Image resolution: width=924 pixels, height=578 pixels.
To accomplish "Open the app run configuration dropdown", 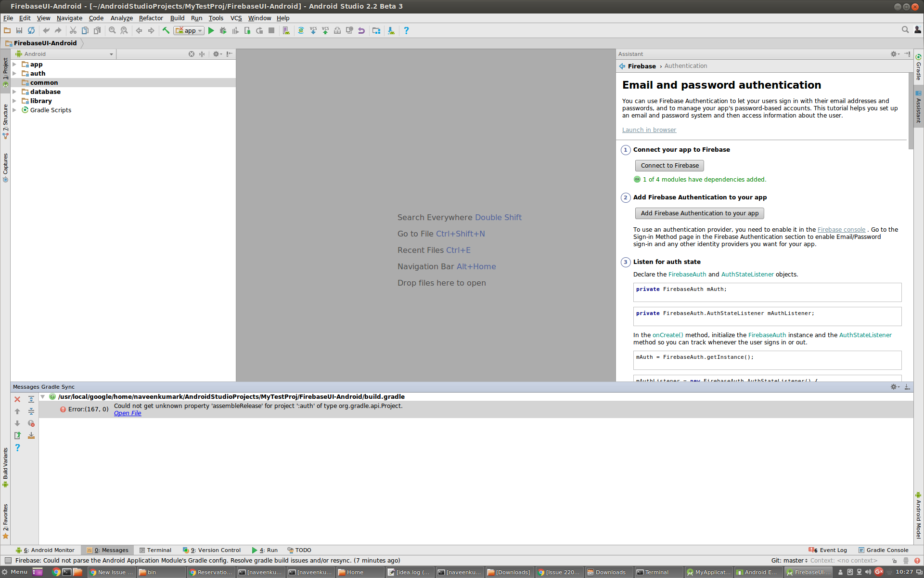I will 190,30.
